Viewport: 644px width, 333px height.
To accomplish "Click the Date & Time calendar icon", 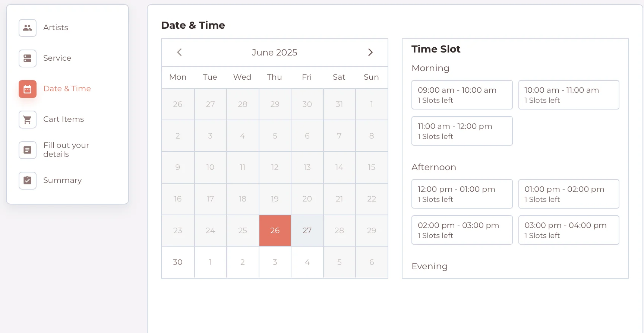I will click(28, 89).
